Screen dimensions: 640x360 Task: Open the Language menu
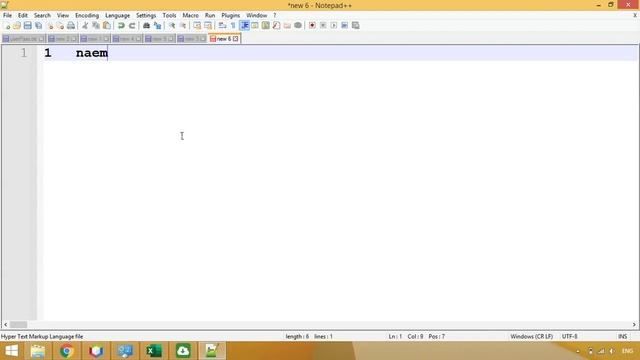point(117,15)
